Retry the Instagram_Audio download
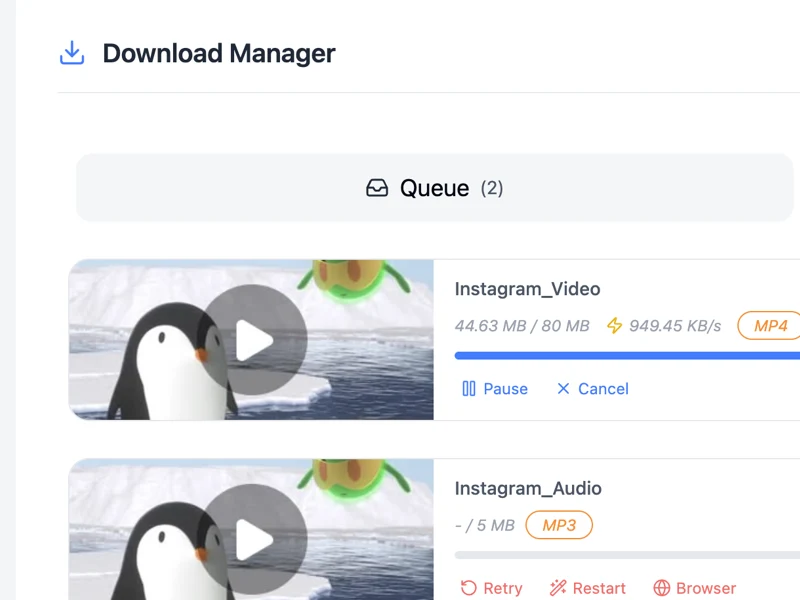Viewport: 800px width, 600px height. (x=491, y=588)
